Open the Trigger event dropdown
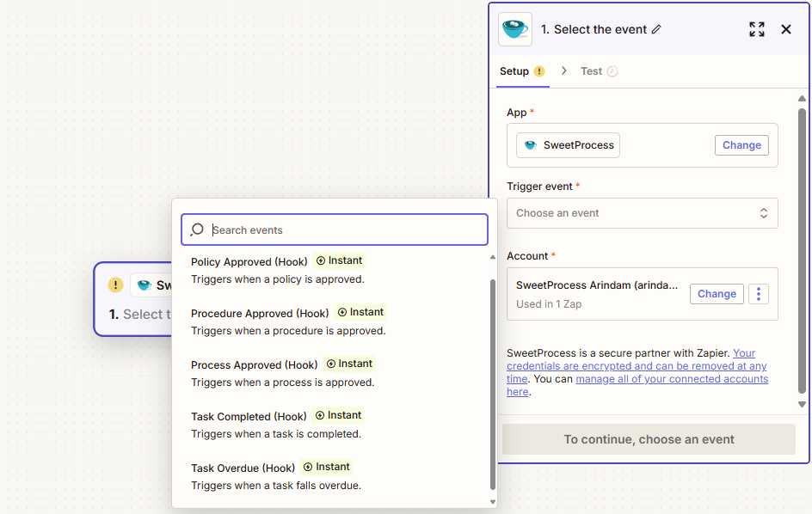The width and height of the screenshot is (812, 514). (642, 213)
